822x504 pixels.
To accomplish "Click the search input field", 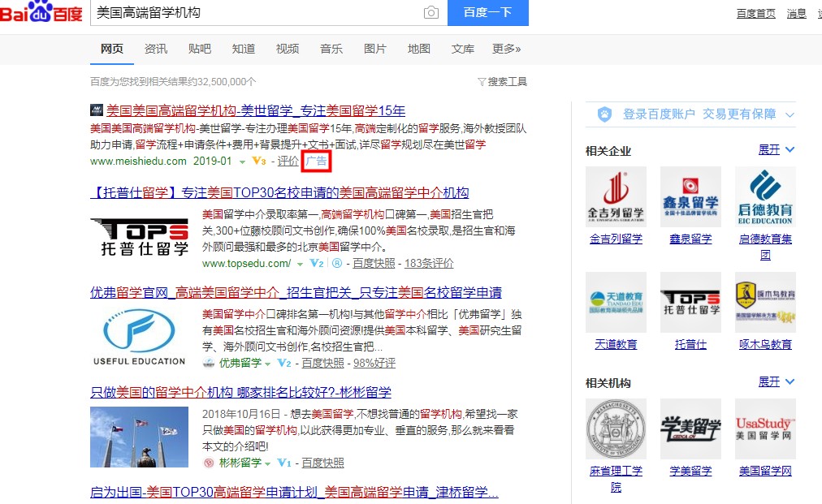I will (x=256, y=13).
